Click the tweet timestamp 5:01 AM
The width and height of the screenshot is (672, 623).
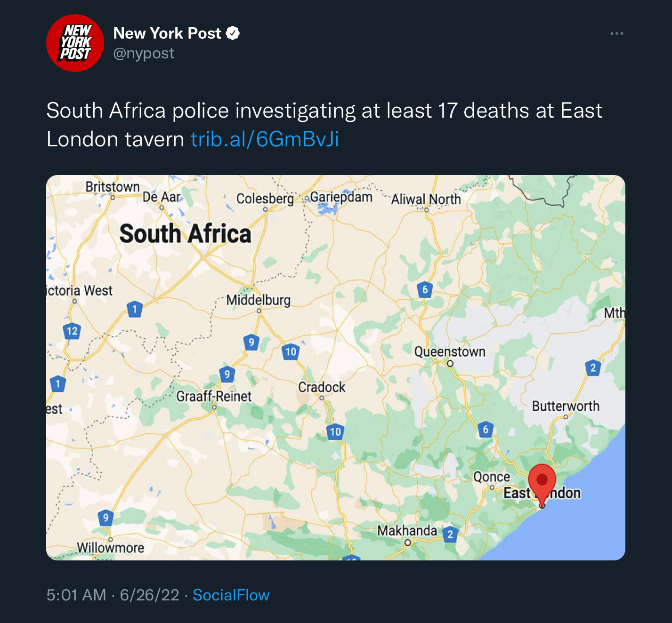tap(76, 595)
